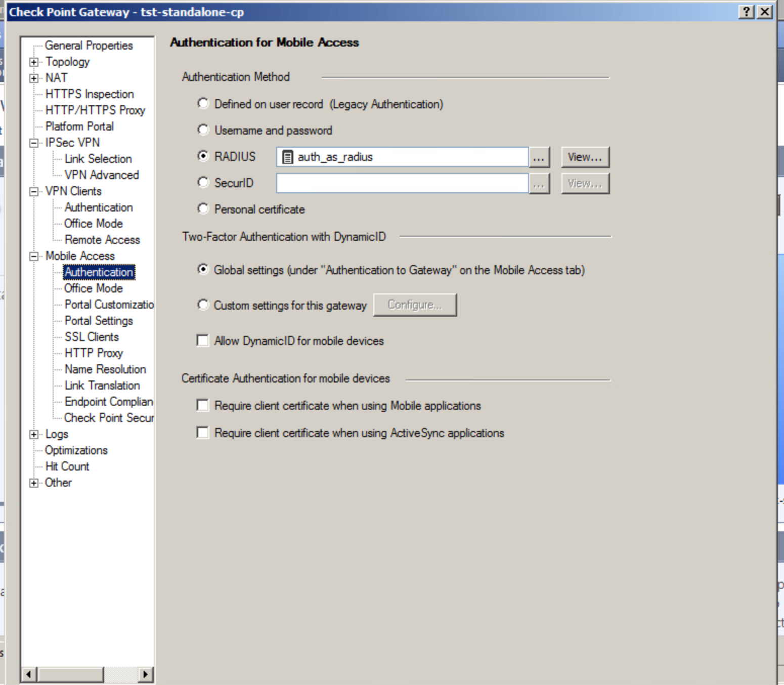This screenshot has height=685, width=784.
Task: Collapse the IPSec VPN tree node
Action: pos(34,143)
